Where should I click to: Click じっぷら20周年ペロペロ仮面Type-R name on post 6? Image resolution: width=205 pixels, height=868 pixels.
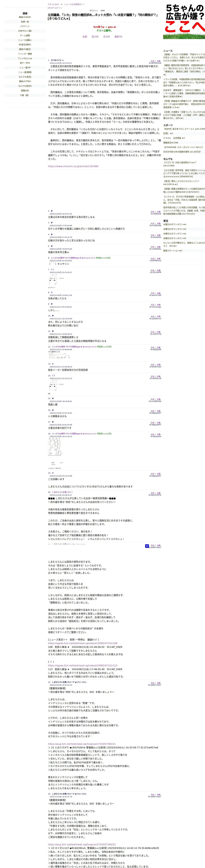[66, 258]
